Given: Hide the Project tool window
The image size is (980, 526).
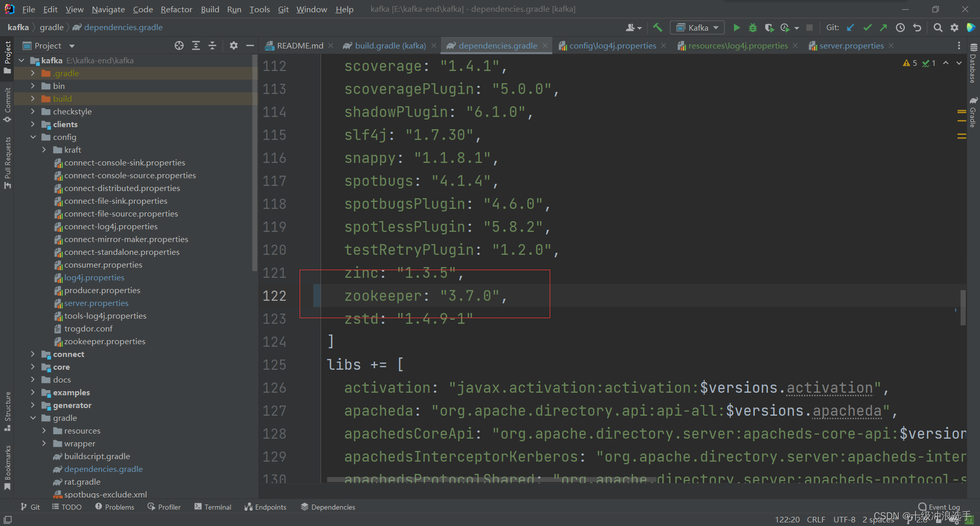Looking at the screenshot, I should click(250, 45).
